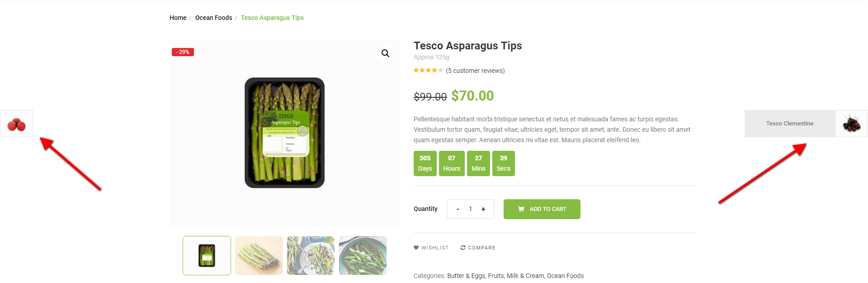Open Ocean Foods breadcrumb link
This screenshot has width=868, height=283.
(x=213, y=18)
